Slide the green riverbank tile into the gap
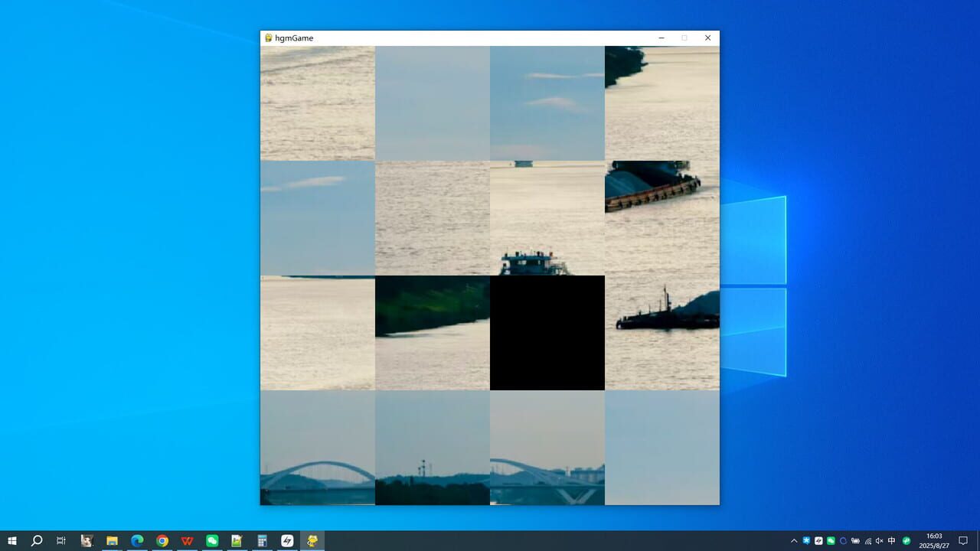Image resolution: width=980 pixels, height=551 pixels. (x=433, y=333)
